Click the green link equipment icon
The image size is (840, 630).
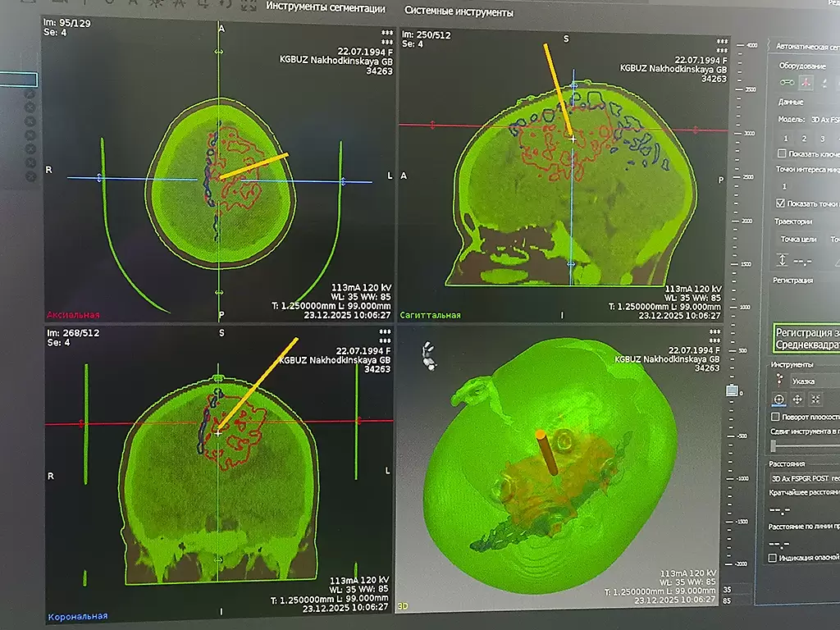[x=786, y=82]
